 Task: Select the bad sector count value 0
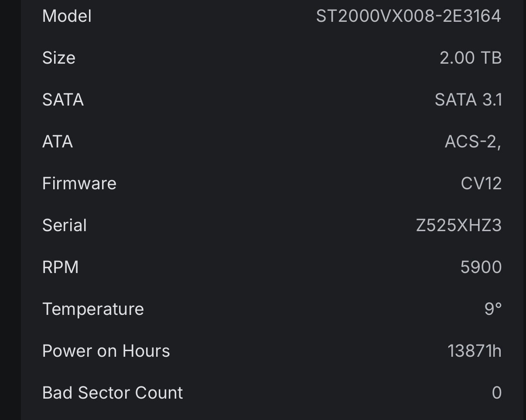pos(497,393)
